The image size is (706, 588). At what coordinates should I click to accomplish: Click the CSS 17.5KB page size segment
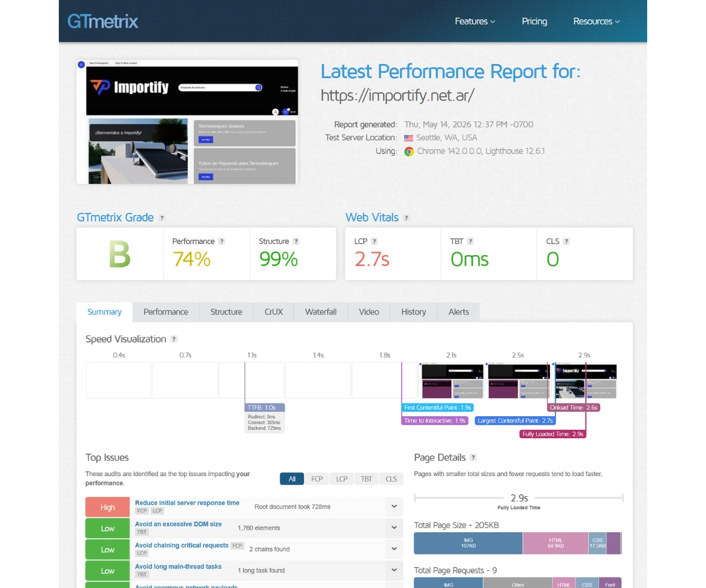coord(597,543)
